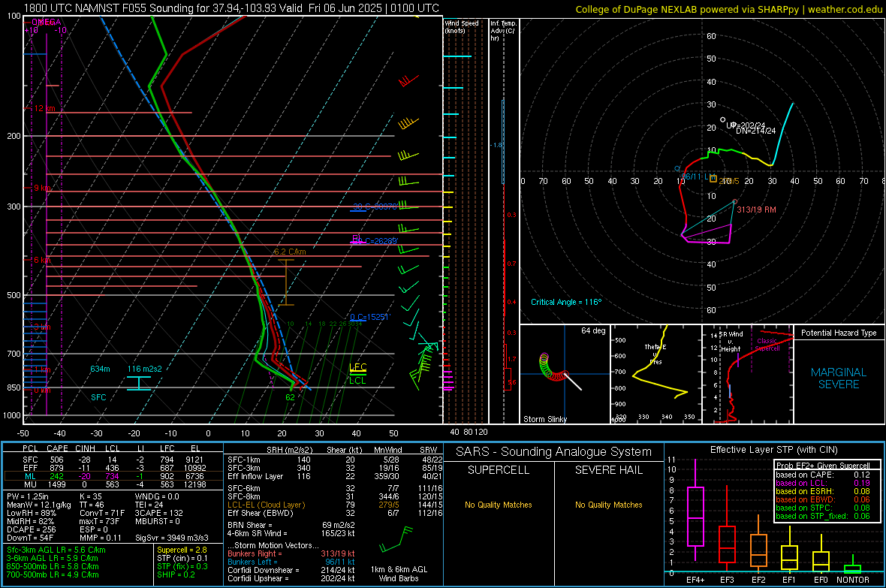Click the College of DuPage NEXLAB credit text

728,9
